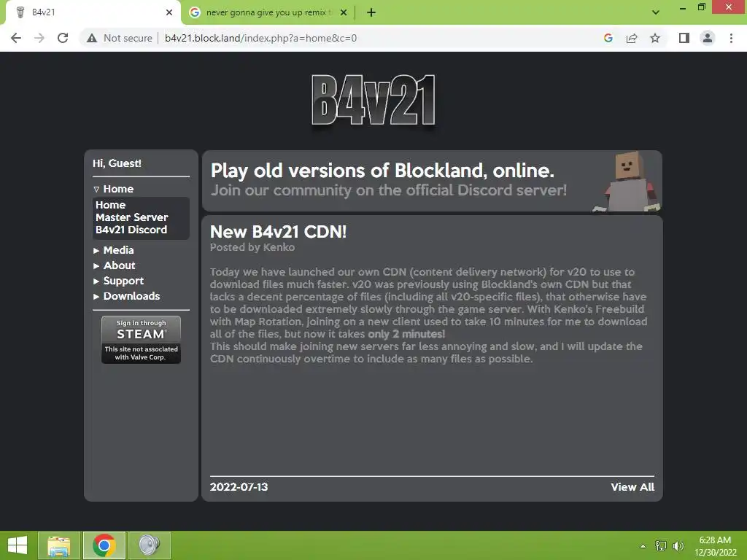This screenshot has height=560, width=747.
Task: Show hidden system tray icons
Action: (x=643, y=546)
